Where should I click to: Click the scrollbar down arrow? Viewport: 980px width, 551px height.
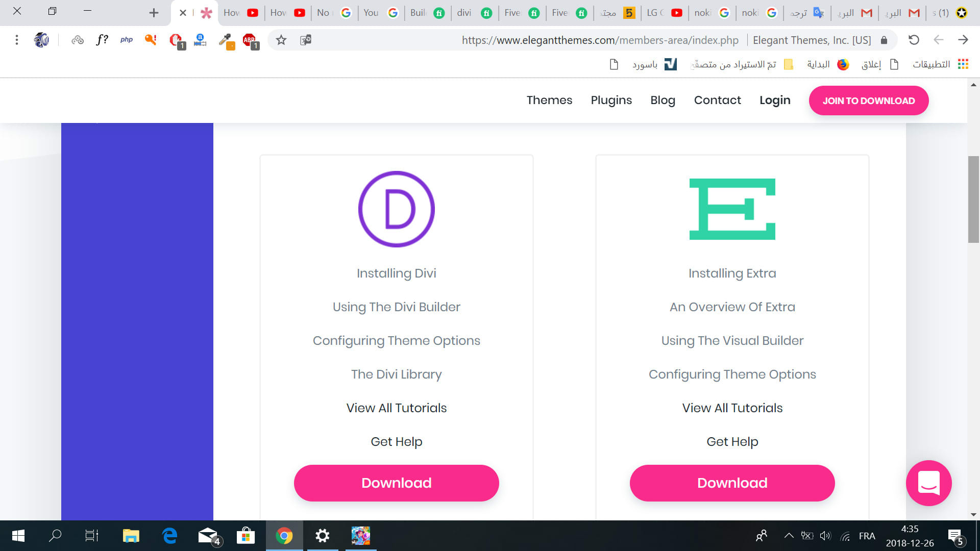click(x=973, y=515)
